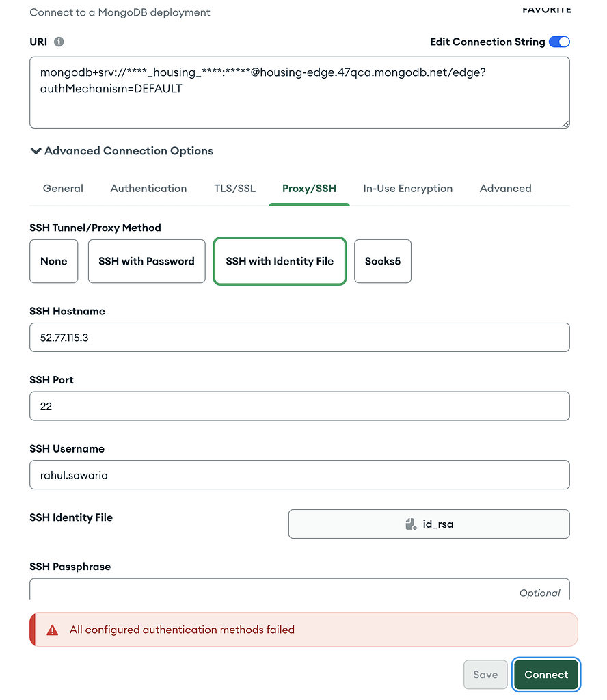Switch to the Advanced tab
Image resolution: width=607 pixels, height=700 pixels.
(505, 189)
